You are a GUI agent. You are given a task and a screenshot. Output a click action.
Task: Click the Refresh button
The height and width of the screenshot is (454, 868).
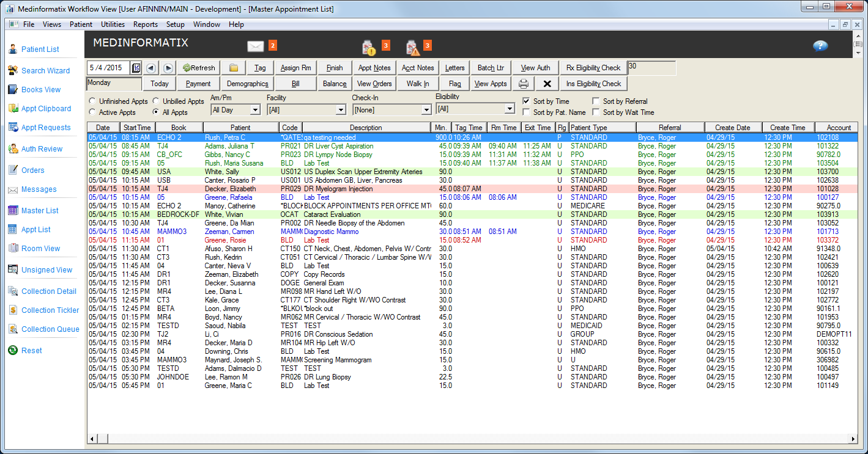[x=198, y=67]
